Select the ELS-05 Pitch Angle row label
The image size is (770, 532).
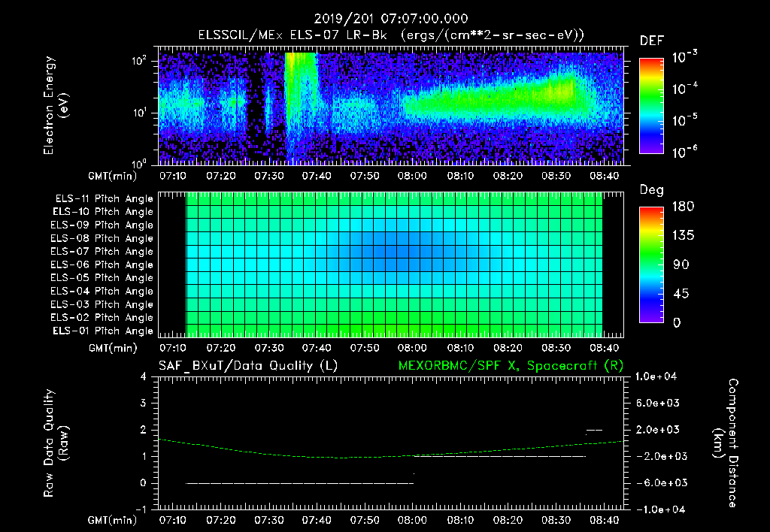(102, 278)
